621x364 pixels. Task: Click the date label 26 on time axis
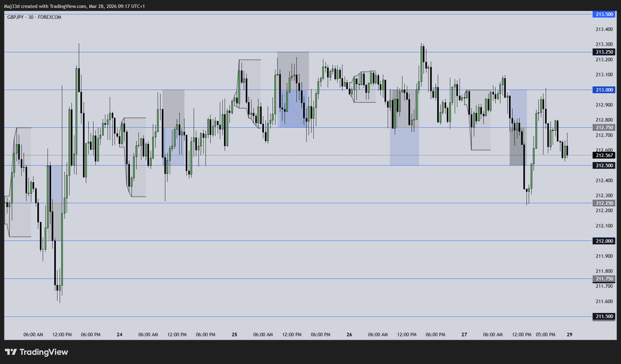(349, 335)
